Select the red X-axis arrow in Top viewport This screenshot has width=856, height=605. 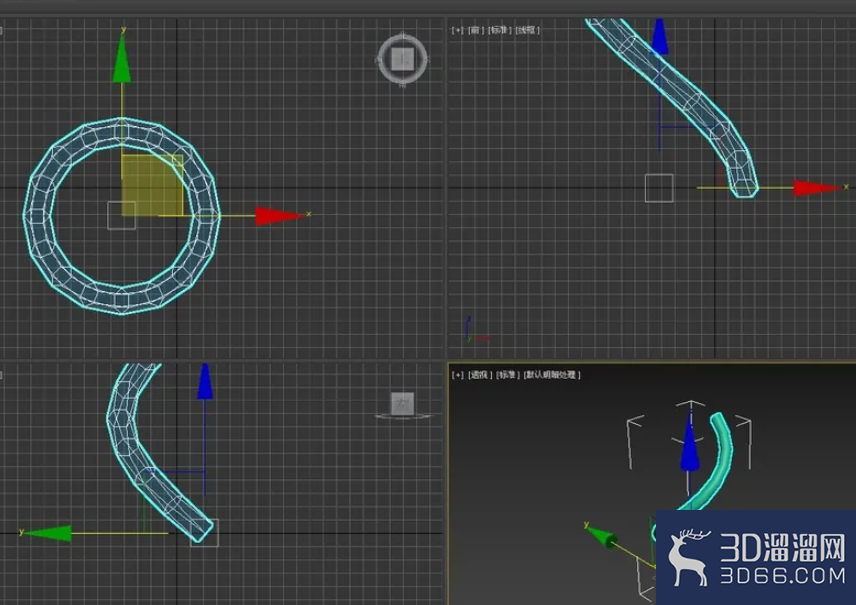(278, 216)
